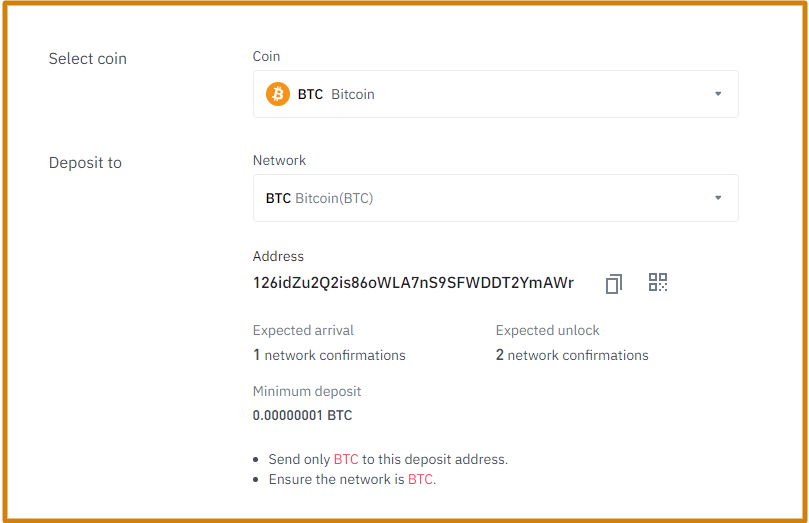Click the Minimum deposit label
809x523 pixels.
(x=306, y=391)
